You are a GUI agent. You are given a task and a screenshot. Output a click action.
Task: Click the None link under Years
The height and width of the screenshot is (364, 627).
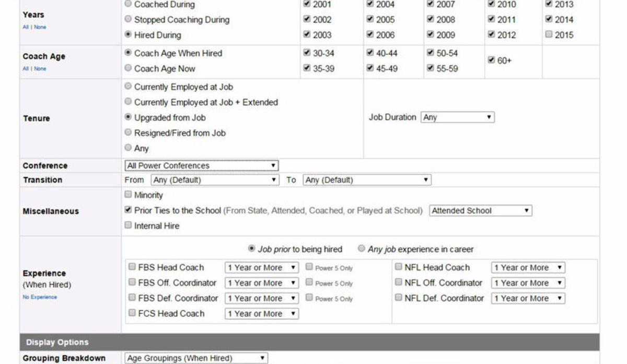click(x=40, y=27)
